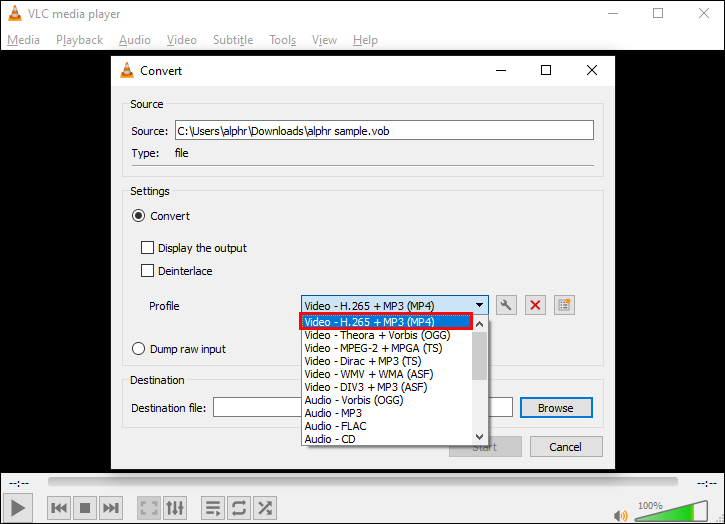
Task: Enable shuffle random icon
Action: click(265, 508)
